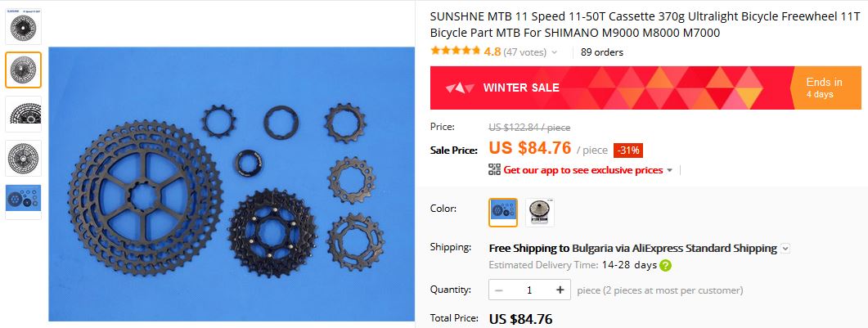
Task: Select the silver cassette color option
Action: point(540,213)
